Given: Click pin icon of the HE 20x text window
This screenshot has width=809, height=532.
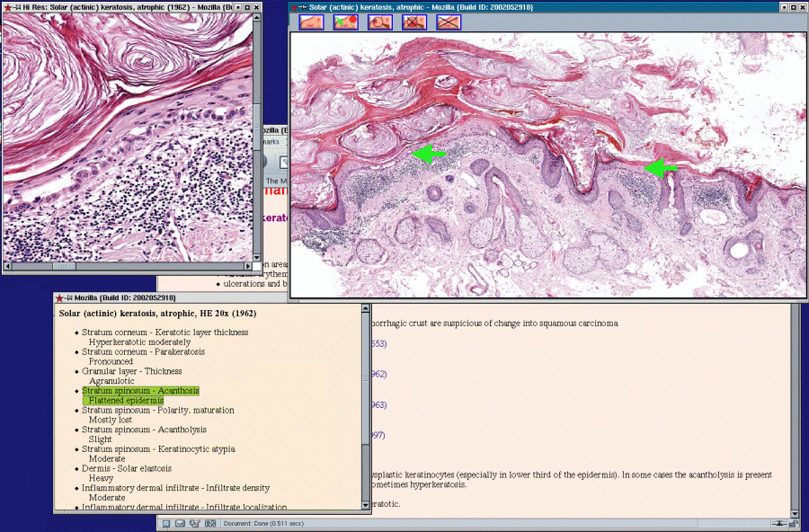Looking at the screenshot, I should click(68, 297).
